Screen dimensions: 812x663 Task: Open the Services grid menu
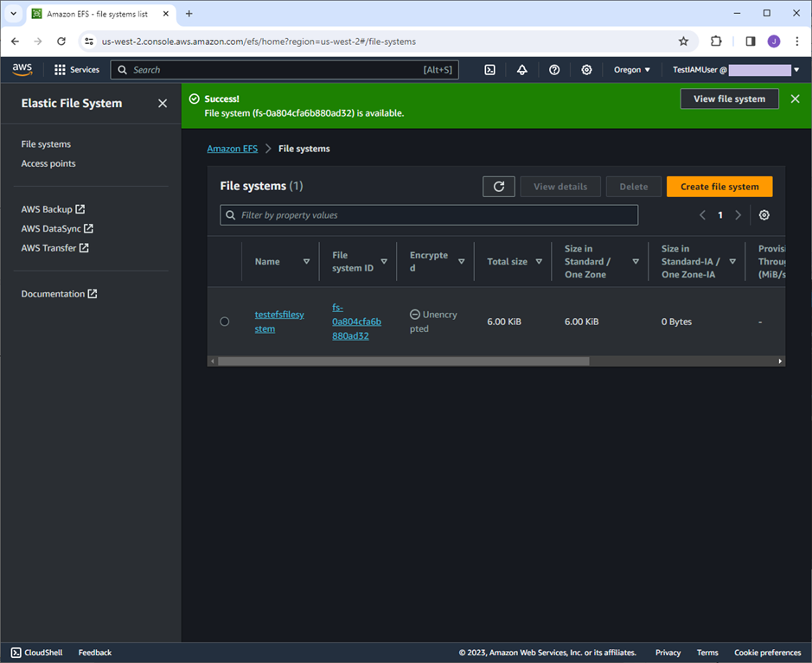point(77,69)
